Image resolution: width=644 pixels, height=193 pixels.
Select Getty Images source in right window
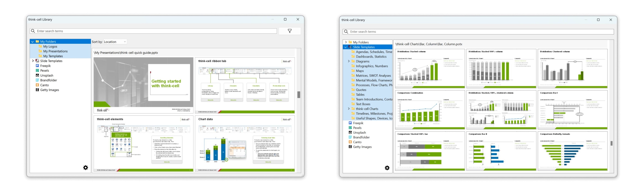[x=362, y=147]
